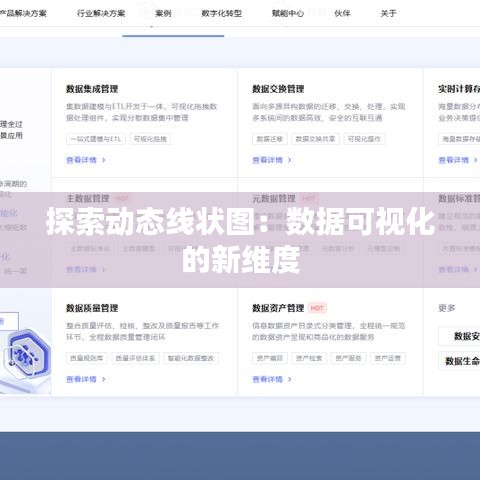Click the chevron arrow next to 数据质量管理 查看详情
Image resolution: width=480 pixels, height=480 pixels.
(104, 379)
